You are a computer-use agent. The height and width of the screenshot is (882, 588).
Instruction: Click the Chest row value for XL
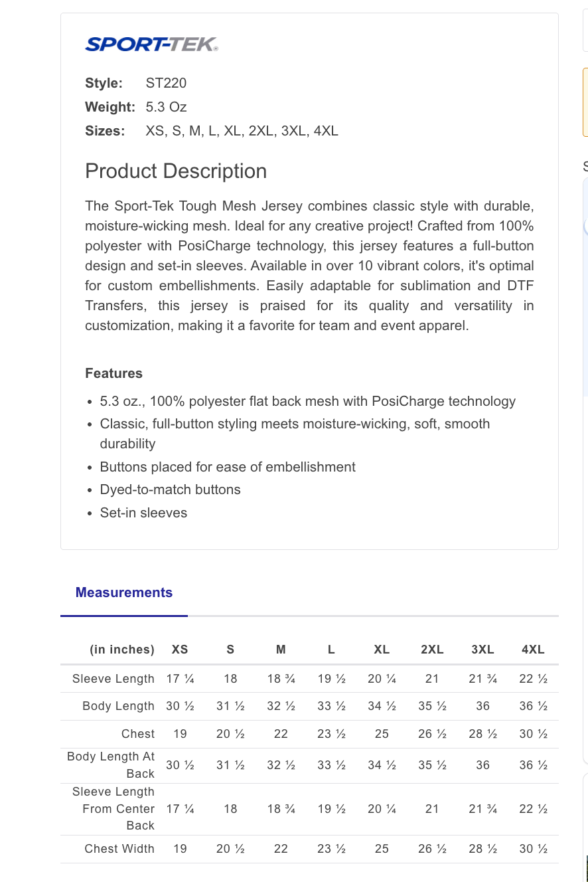(x=382, y=734)
